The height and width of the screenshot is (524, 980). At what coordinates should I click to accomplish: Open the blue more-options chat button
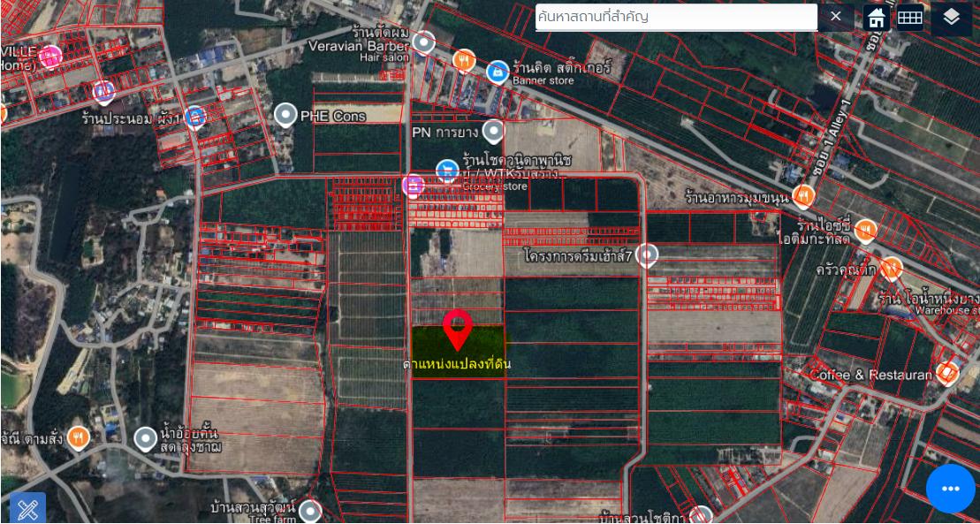click(951, 489)
